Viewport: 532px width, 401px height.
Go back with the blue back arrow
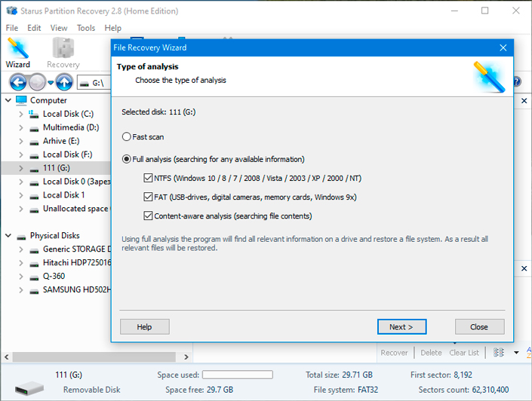18,82
